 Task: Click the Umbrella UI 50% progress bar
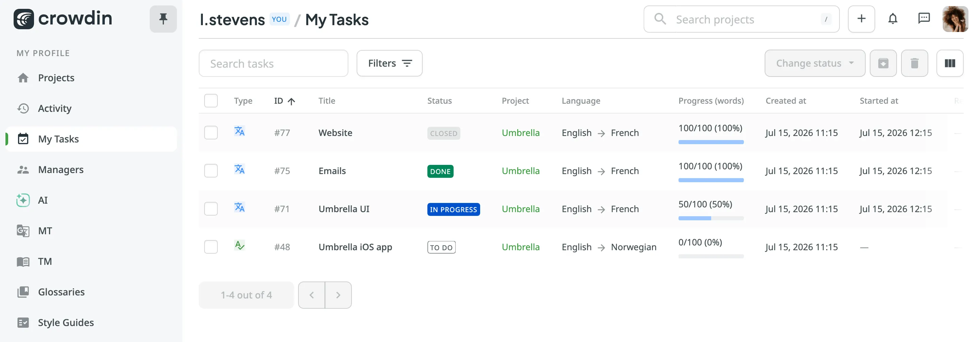710,218
